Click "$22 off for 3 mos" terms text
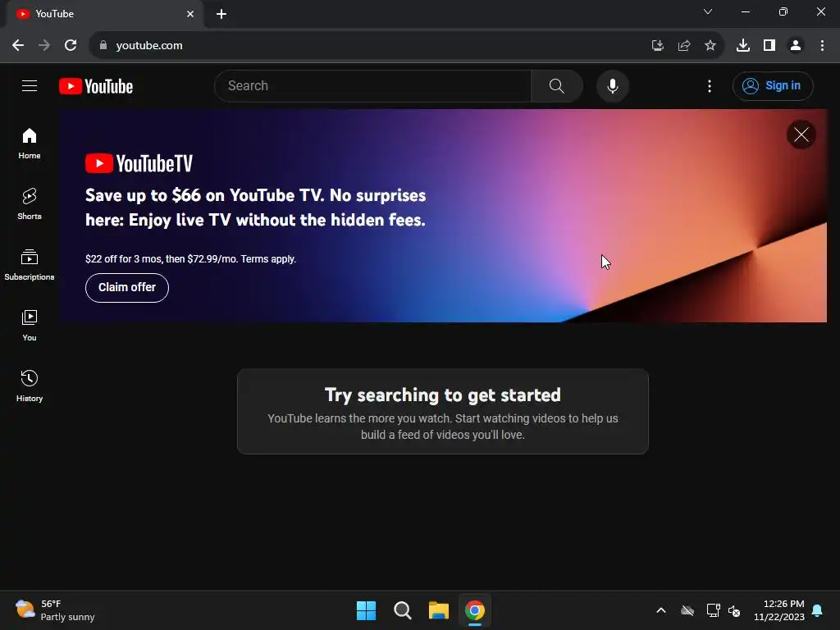Viewport: 840px width, 630px height. point(190,258)
